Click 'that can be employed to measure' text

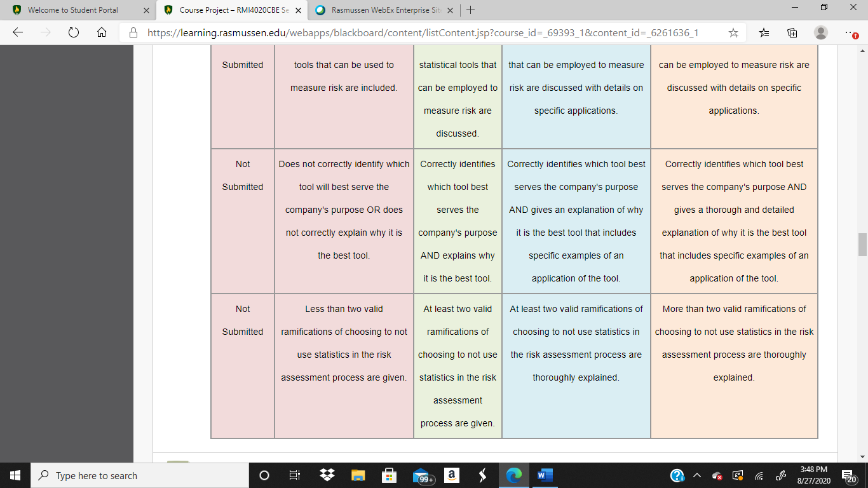click(x=576, y=65)
